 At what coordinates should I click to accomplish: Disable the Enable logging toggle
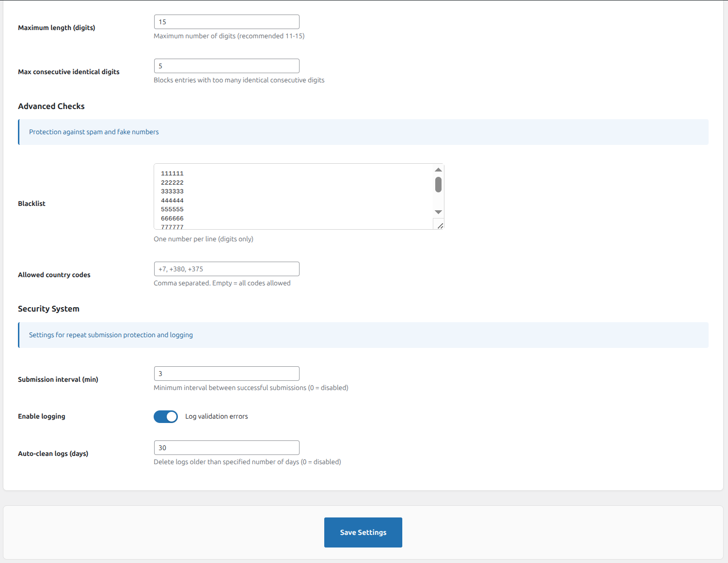point(166,416)
